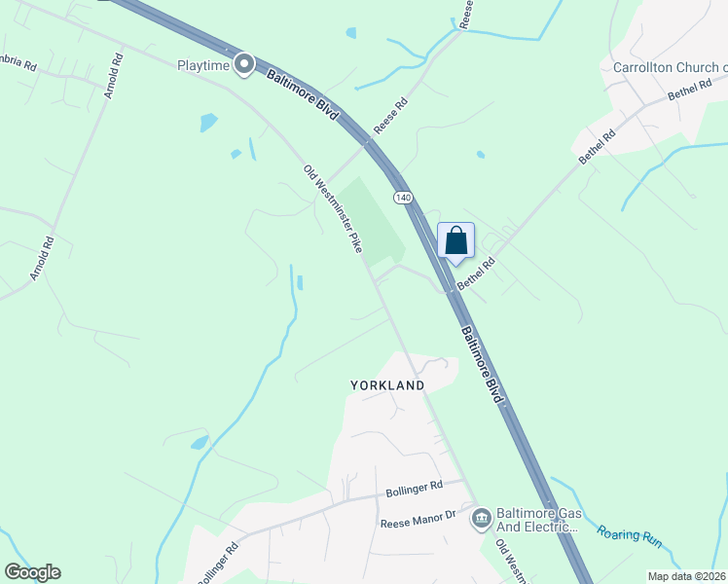Click the lower Baltimore Blvd road label
The width and height of the screenshot is (728, 584).
click(482, 364)
